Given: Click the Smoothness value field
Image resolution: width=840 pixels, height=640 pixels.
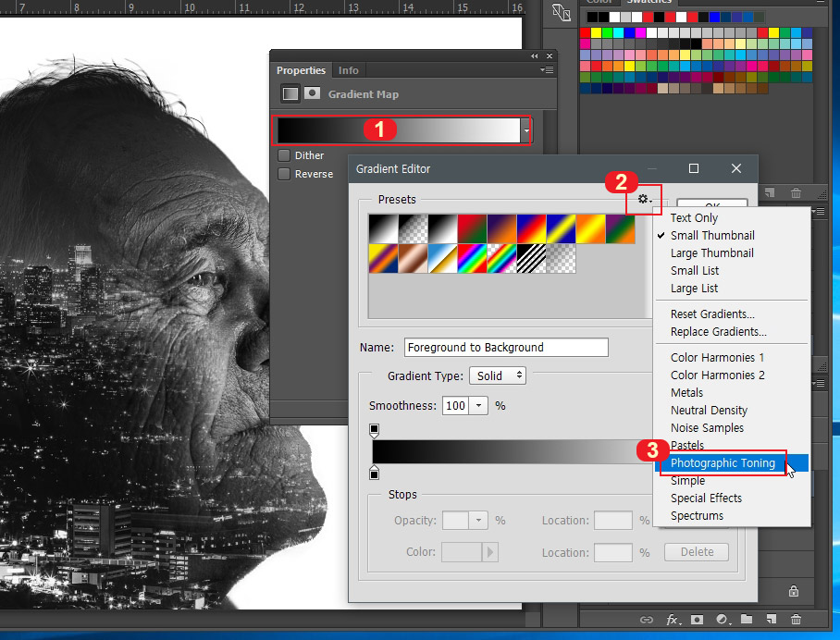Looking at the screenshot, I should click(455, 405).
